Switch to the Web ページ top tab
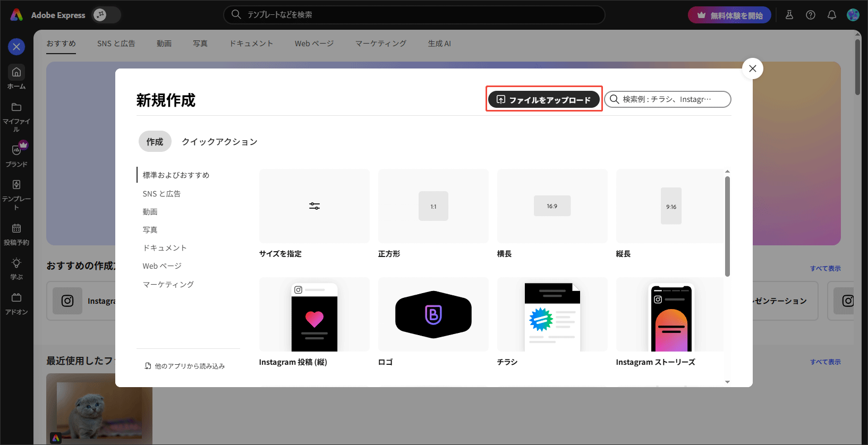Viewport: 868px width, 445px height. 314,44
